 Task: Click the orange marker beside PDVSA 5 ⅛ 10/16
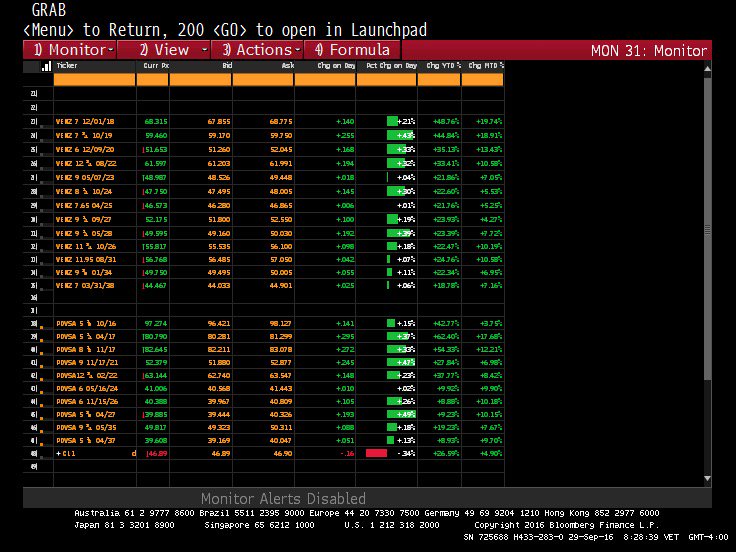(40, 324)
